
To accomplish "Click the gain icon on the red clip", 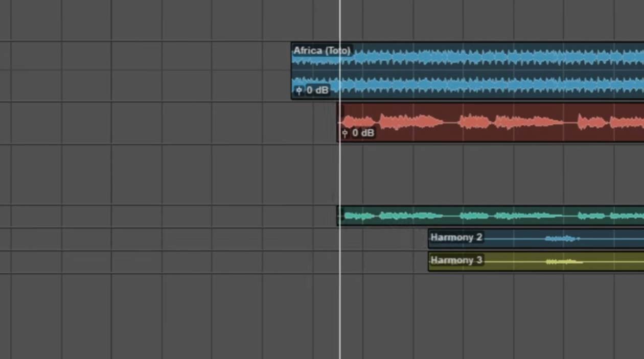I will tap(345, 133).
